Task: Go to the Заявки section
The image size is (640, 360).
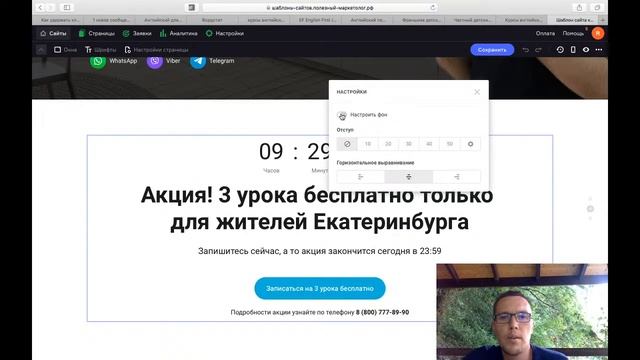Action: (x=138, y=33)
